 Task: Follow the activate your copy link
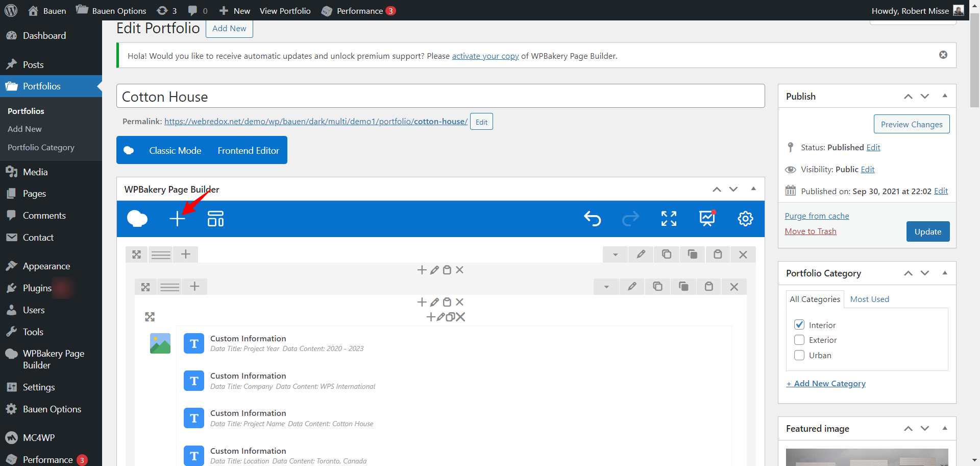[x=485, y=56]
